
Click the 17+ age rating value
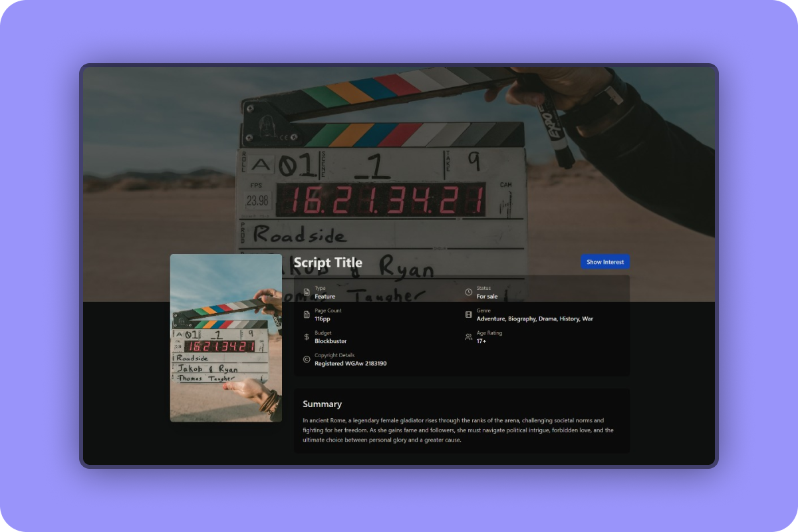tap(481, 341)
